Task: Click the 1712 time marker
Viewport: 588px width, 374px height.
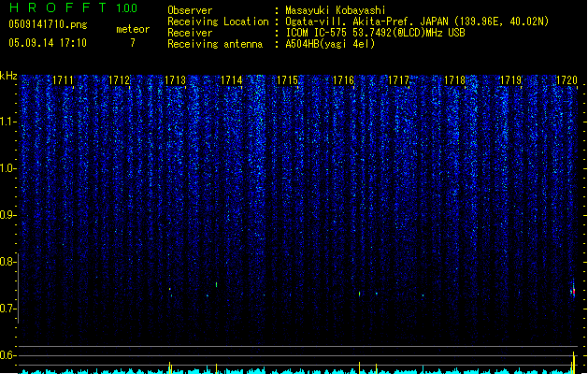Action: (119, 80)
